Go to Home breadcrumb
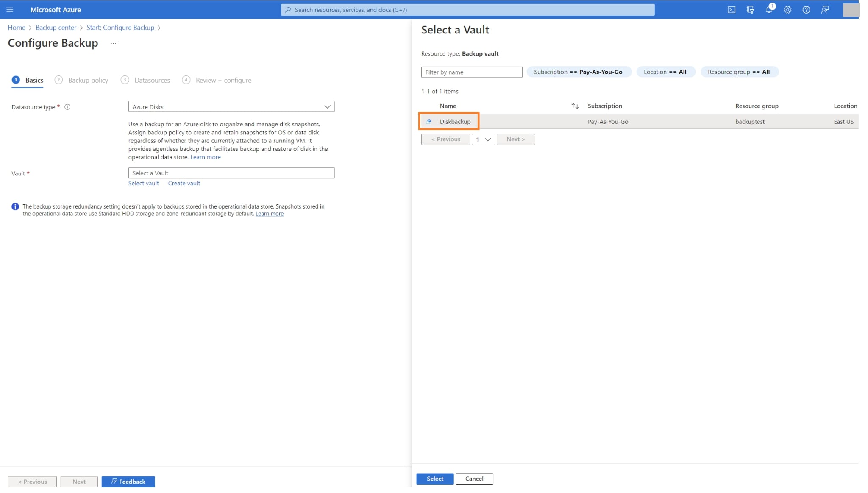The width and height of the screenshot is (868, 493). point(17,28)
